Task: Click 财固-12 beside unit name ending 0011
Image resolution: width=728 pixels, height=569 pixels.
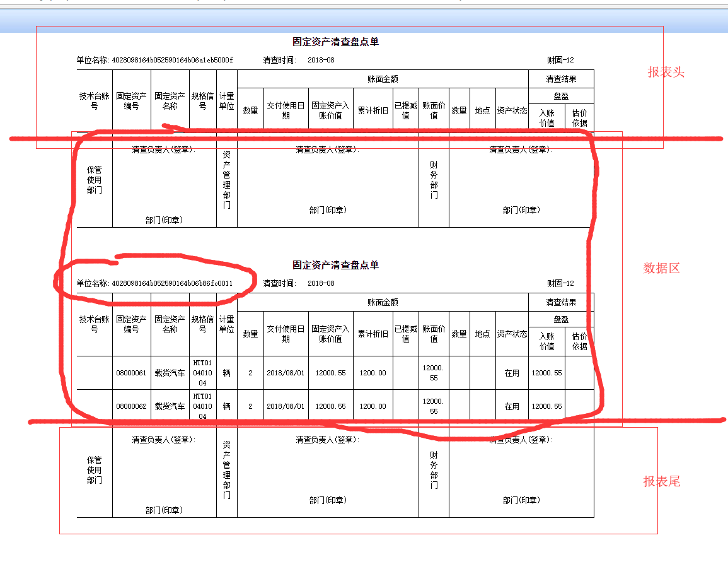Action: [560, 283]
